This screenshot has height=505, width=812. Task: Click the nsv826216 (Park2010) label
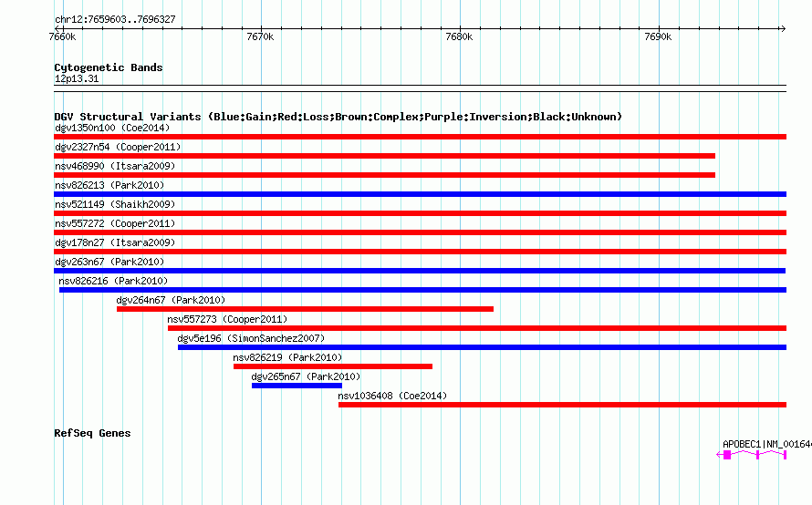[113, 281]
